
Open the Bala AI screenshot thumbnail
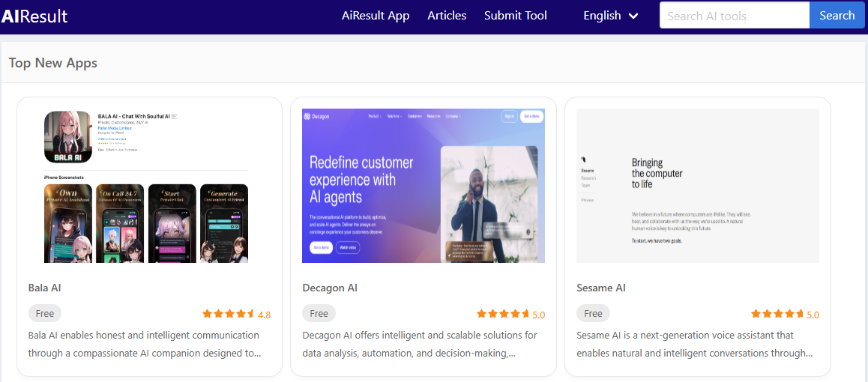pos(149,186)
